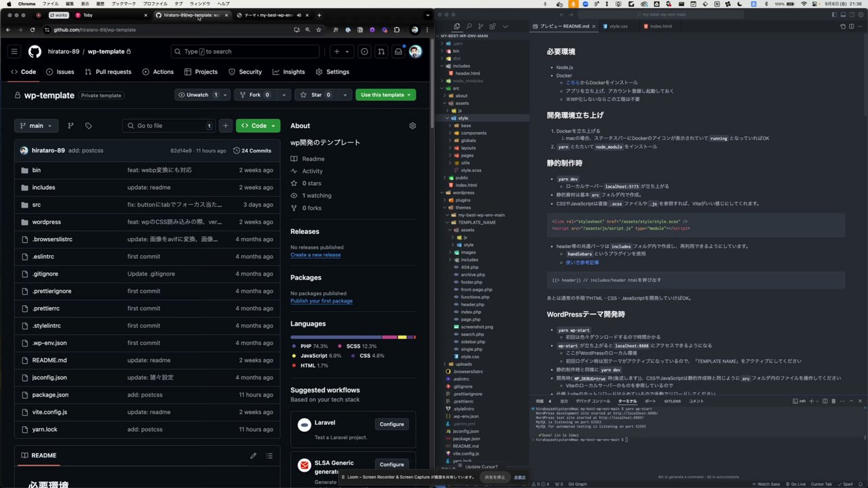The image size is (868, 488).
Task: Reload the Chrome page
Action: tap(32, 30)
